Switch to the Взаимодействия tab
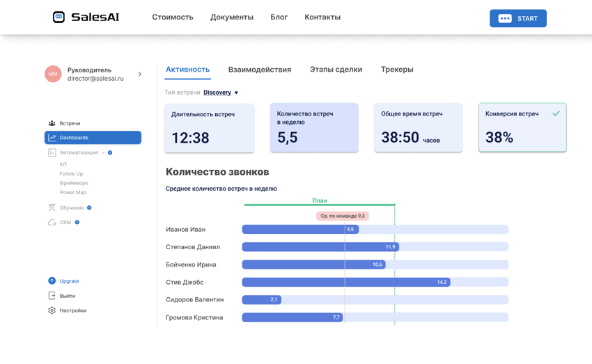 (260, 70)
